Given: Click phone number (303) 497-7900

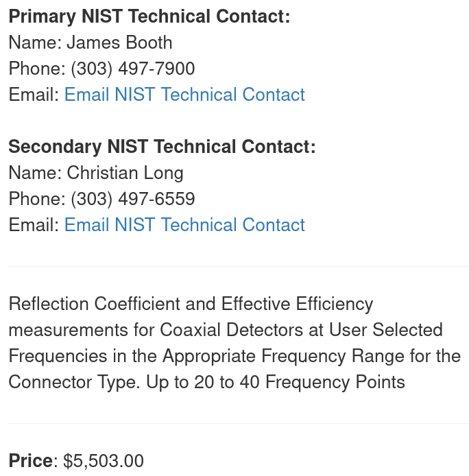Looking at the screenshot, I should [x=133, y=69].
